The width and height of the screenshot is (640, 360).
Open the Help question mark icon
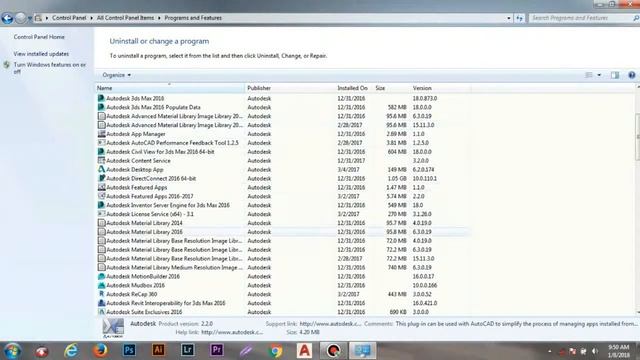coord(631,75)
